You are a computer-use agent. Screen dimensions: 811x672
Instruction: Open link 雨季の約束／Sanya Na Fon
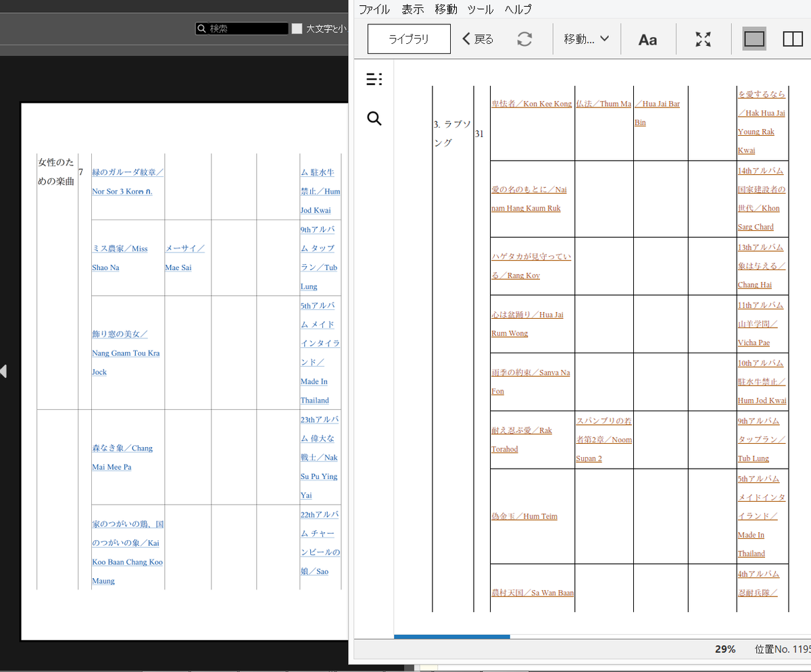click(531, 382)
